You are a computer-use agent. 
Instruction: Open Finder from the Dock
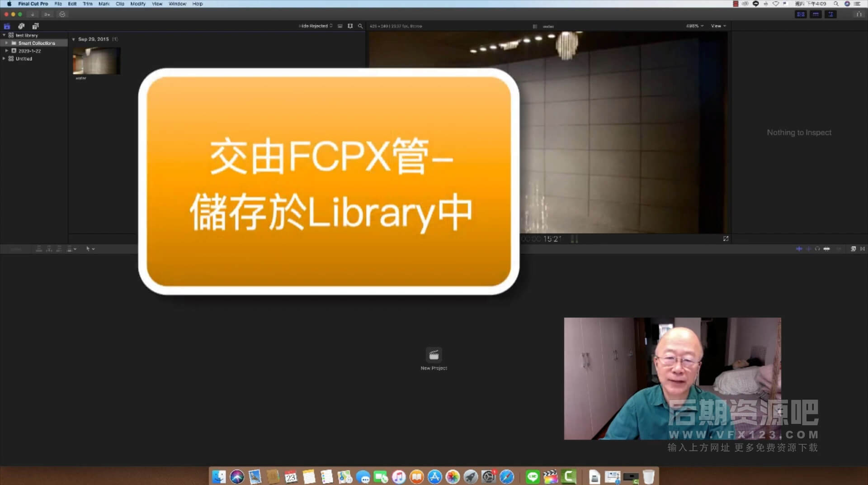pos(219,476)
